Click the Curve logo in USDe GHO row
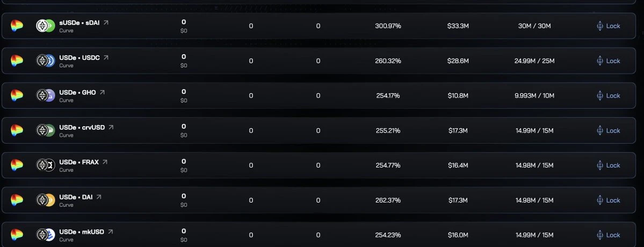The height and width of the screenshot is (247, 644). (x=17, y=96)
